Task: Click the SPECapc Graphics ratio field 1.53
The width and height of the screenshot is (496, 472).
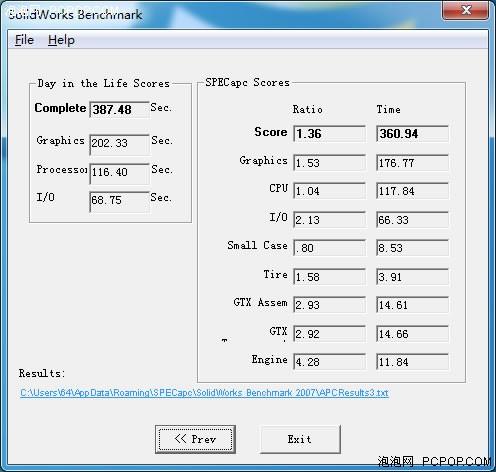Action: click(329, 162)
